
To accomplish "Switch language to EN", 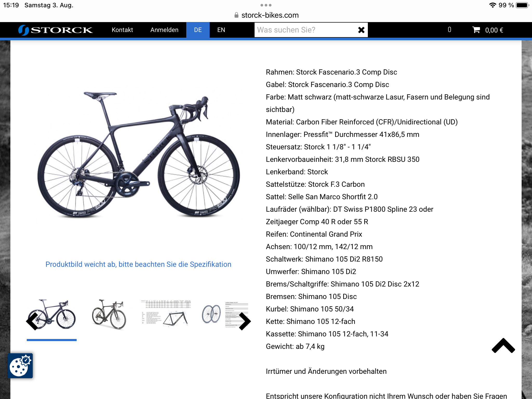I will (221, 30).
